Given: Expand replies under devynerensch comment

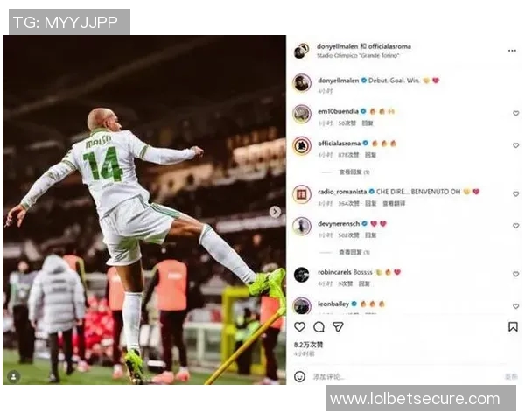Looking at the screenshot, I should click(354, 252).
